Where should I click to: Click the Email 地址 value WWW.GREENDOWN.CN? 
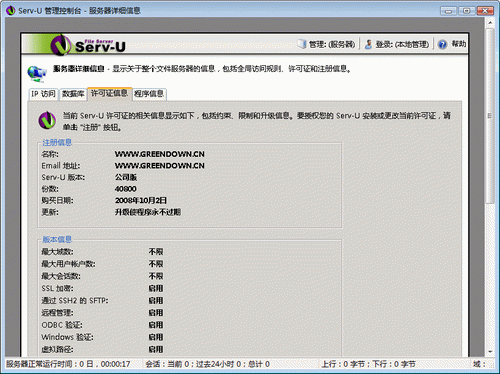pyautogui.click(x=160, y=166)
